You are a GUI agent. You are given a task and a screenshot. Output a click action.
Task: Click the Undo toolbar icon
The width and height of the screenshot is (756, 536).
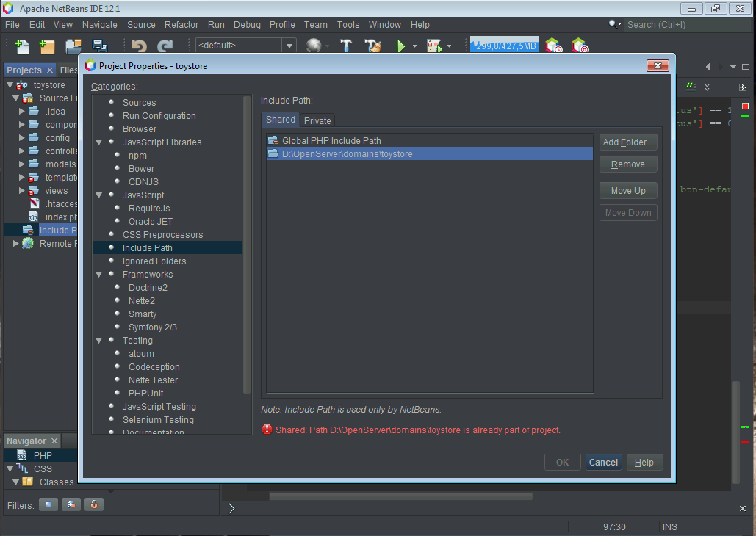pyautogui.click(x=139, y=46)
